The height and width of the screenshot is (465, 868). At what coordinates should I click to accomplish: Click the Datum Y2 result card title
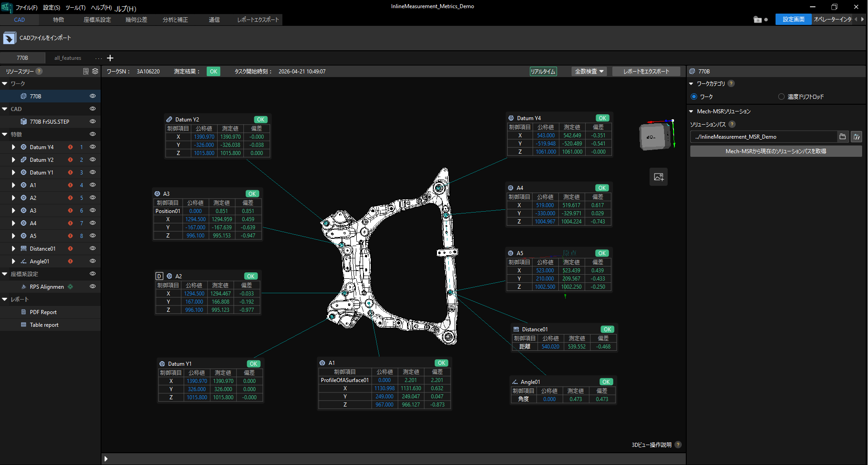pyautogui.click(x=187, y=120)
